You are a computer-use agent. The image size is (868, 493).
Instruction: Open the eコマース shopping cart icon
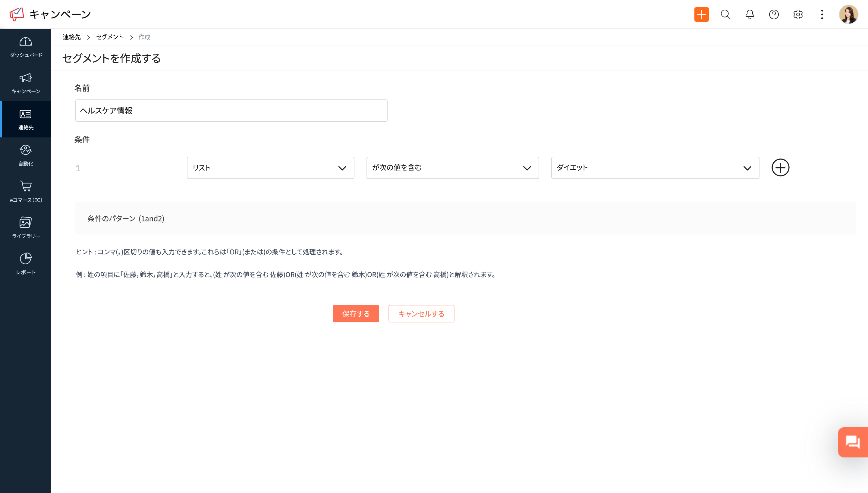(x=26, y=186)
